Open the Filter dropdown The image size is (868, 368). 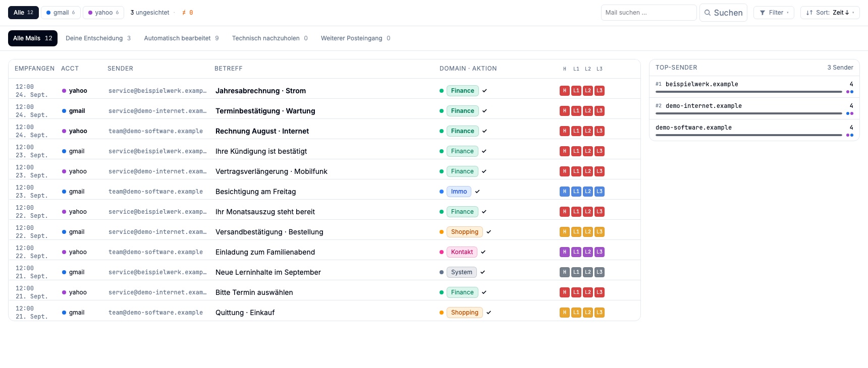click(774, 13)
